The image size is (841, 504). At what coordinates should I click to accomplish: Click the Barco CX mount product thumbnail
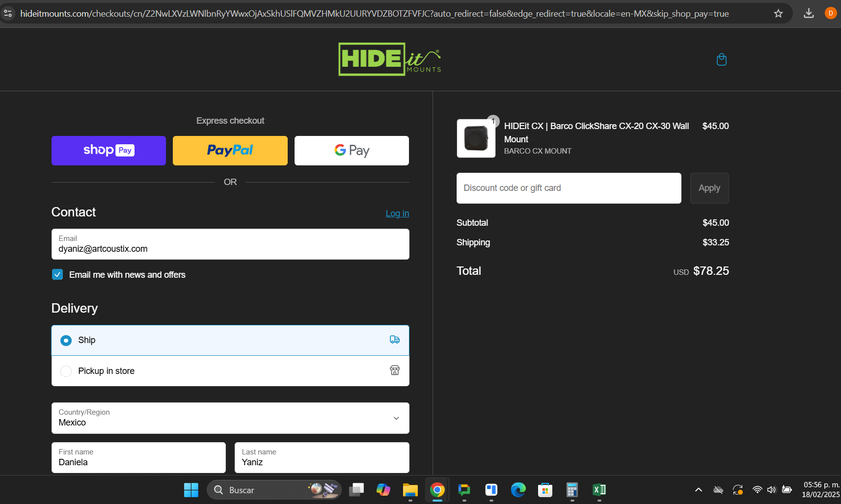pyautogui.click(x=476, y=138)
